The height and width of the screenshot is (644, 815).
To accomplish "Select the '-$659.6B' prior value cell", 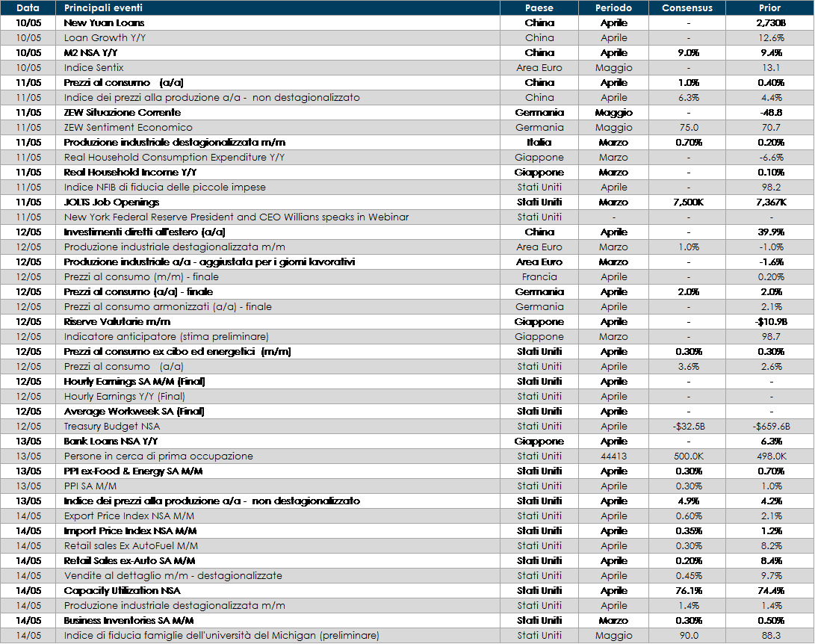I will [769, 426].
